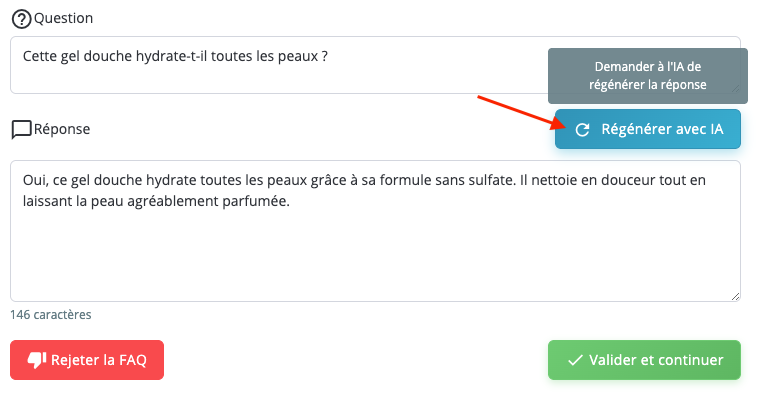Click the 146 caractères counter
757x400 pixels.
point(51,314)
